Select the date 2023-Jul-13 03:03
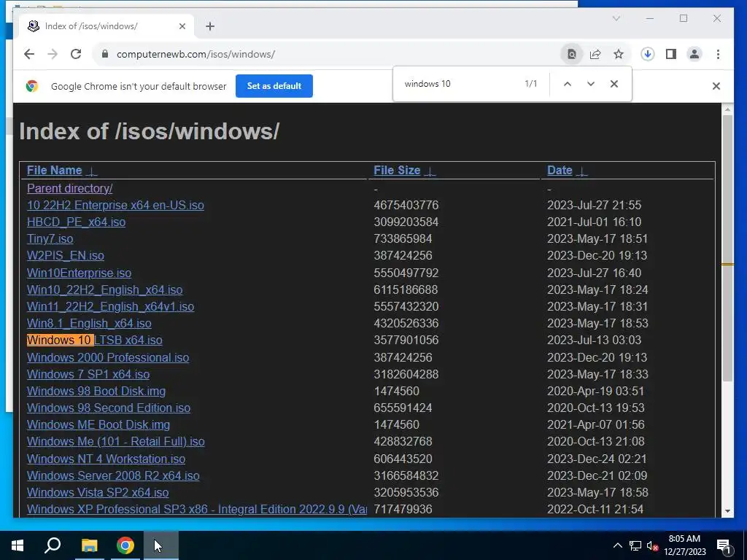This screenshot has width=747, height=560. tap(594, 340)
